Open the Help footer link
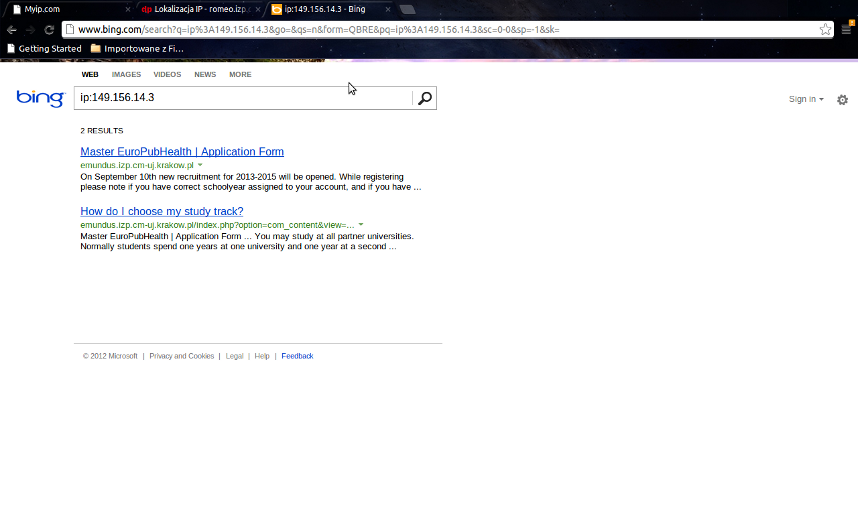The height and width of the screenshot is (520, 858). pos(262,356)
